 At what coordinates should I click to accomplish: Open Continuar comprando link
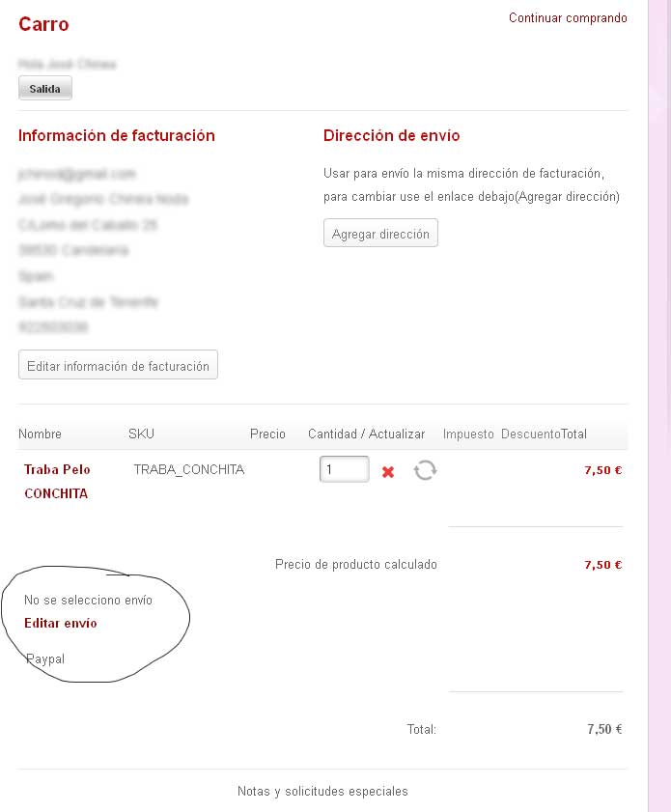568,18
